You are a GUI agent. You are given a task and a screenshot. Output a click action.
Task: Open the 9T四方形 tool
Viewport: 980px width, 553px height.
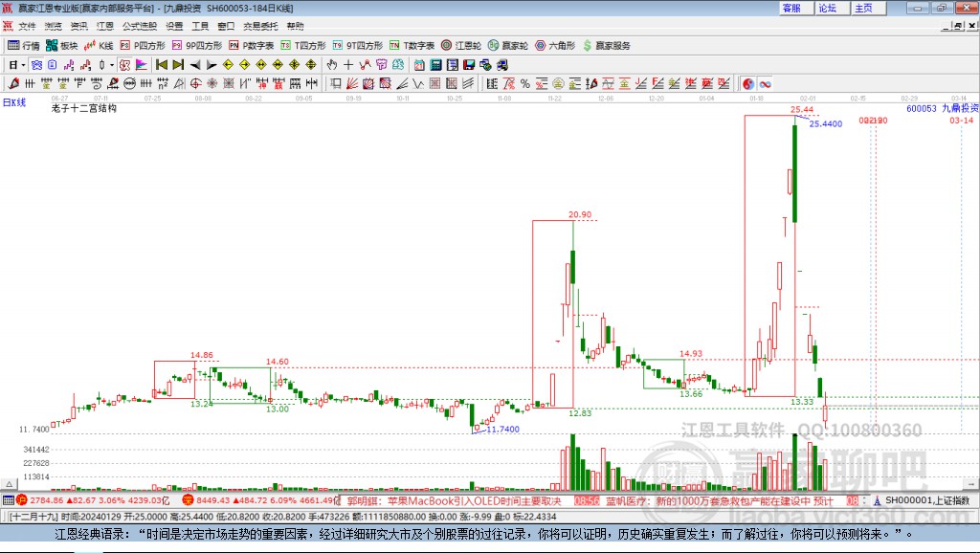point(358,46)
